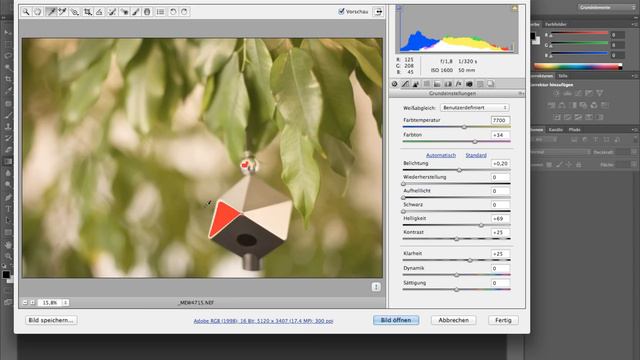The image size is (640, 360).
Task: Select the Spot Removal tool
Action: click(111, 12)
